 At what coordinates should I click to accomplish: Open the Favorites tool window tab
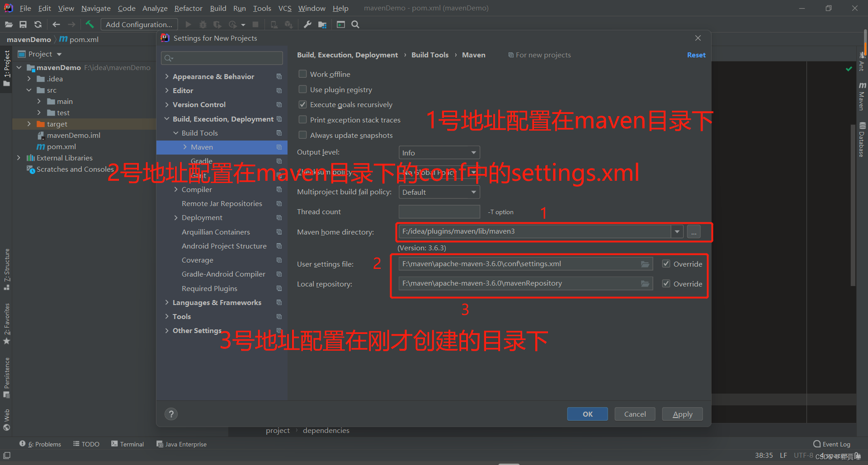7,324
